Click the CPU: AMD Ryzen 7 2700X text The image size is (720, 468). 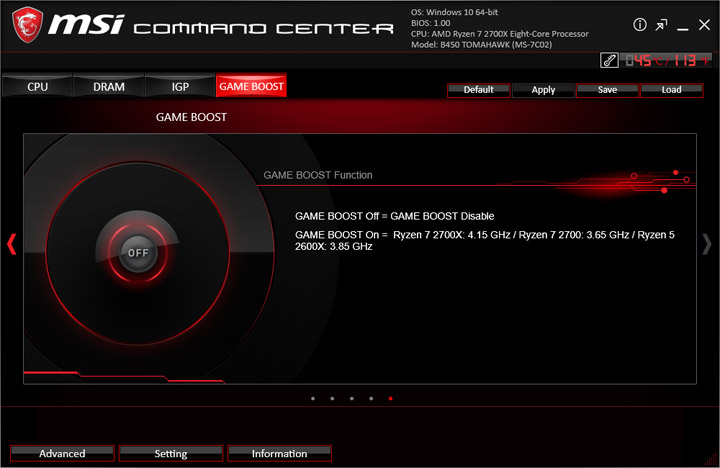pos(500,34)
